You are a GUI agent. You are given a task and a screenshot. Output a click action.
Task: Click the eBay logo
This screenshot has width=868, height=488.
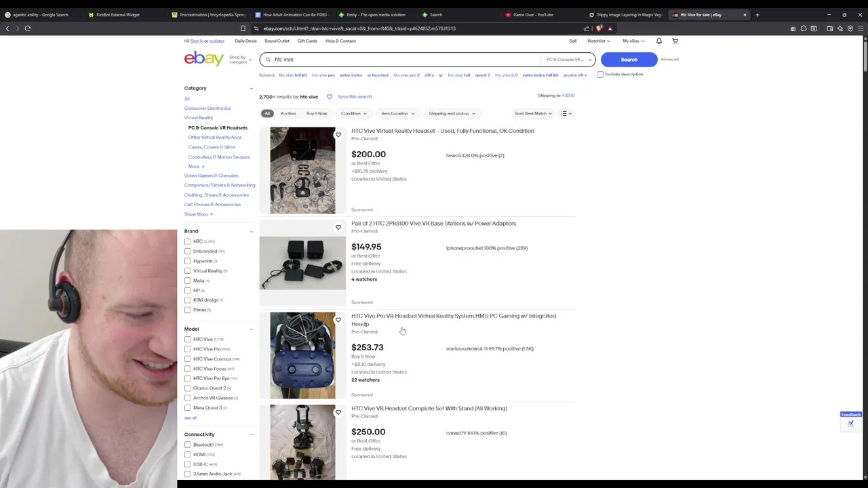point(203,59)
